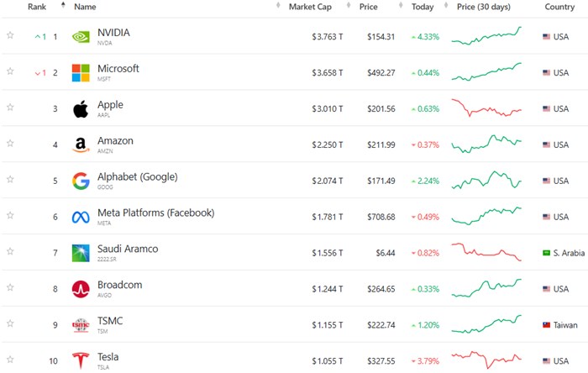
Task: Toggle favorite star for Tesla row
Action: pyautogui.click(x=10, y=360)
